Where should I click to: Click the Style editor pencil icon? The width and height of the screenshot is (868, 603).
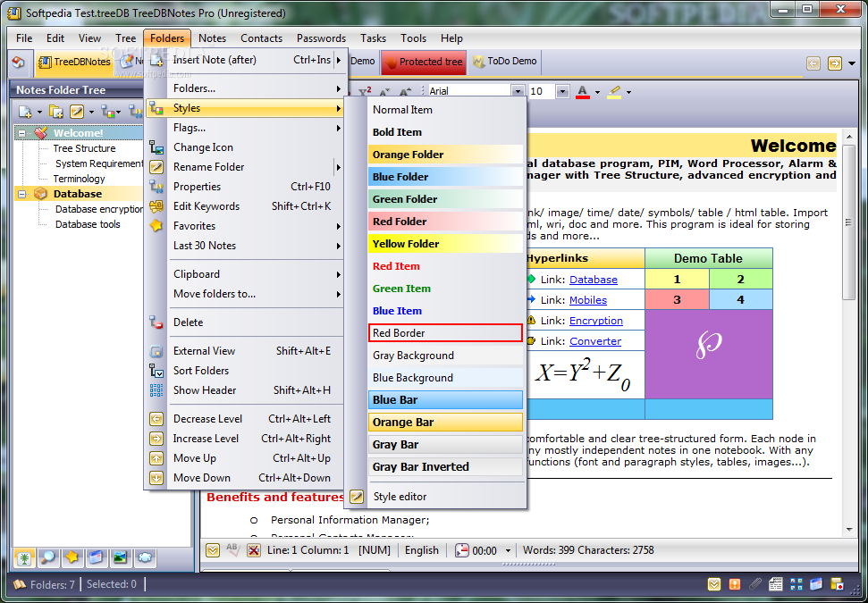click(x=357, y=496)
